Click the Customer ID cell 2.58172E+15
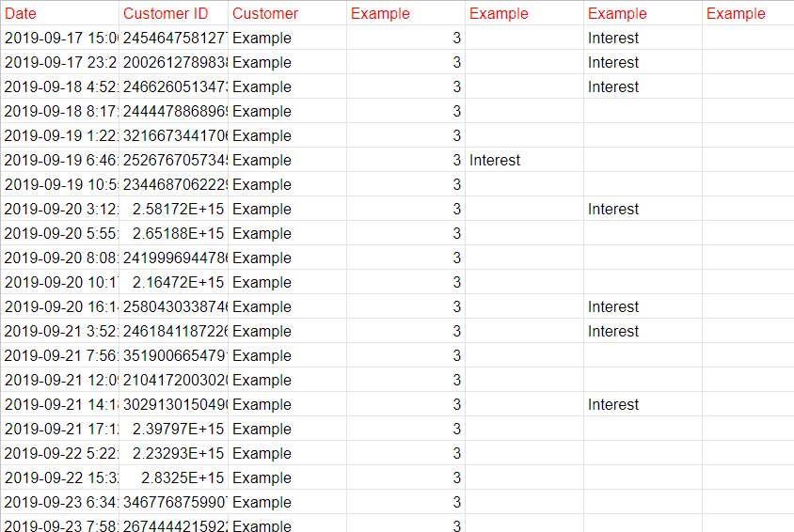794x532 pixels. click(173, 209)
